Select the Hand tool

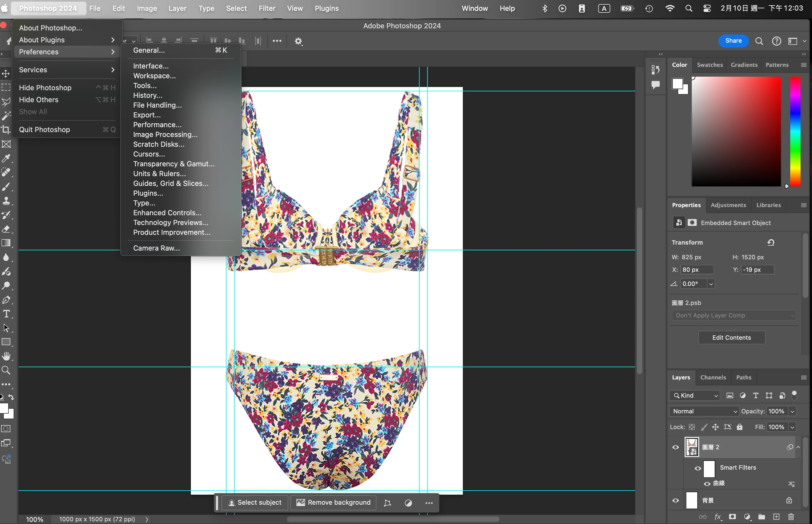click(x=6, y=356)
